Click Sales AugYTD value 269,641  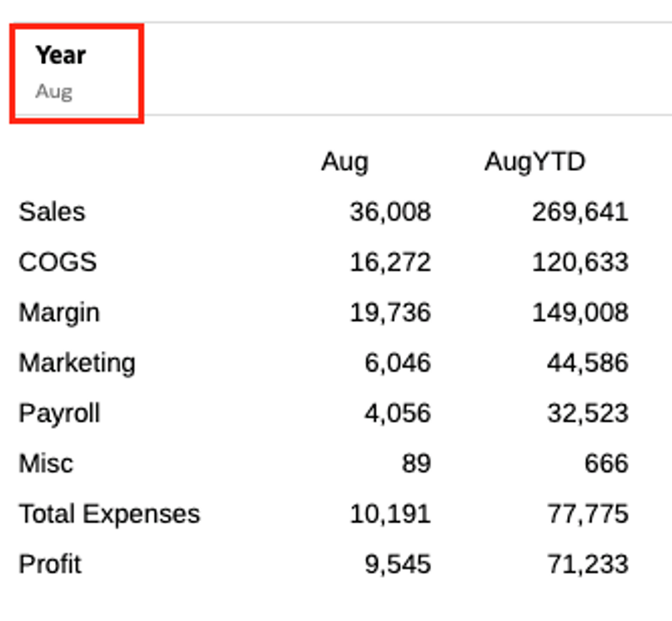tap(579, 212)
